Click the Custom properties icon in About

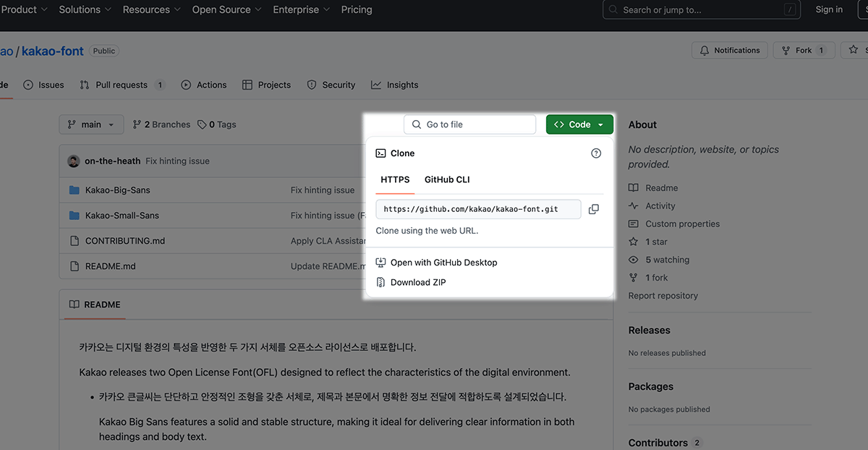point(634,224)
